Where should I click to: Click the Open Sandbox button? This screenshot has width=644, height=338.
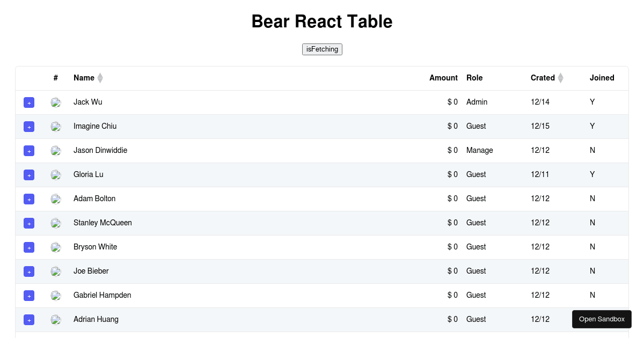(602, 319)
